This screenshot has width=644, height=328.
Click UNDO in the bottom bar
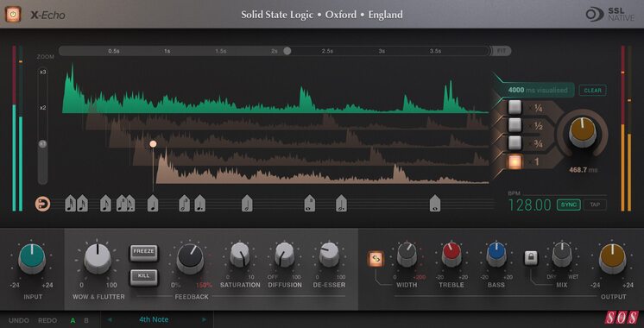pos(18,320)
